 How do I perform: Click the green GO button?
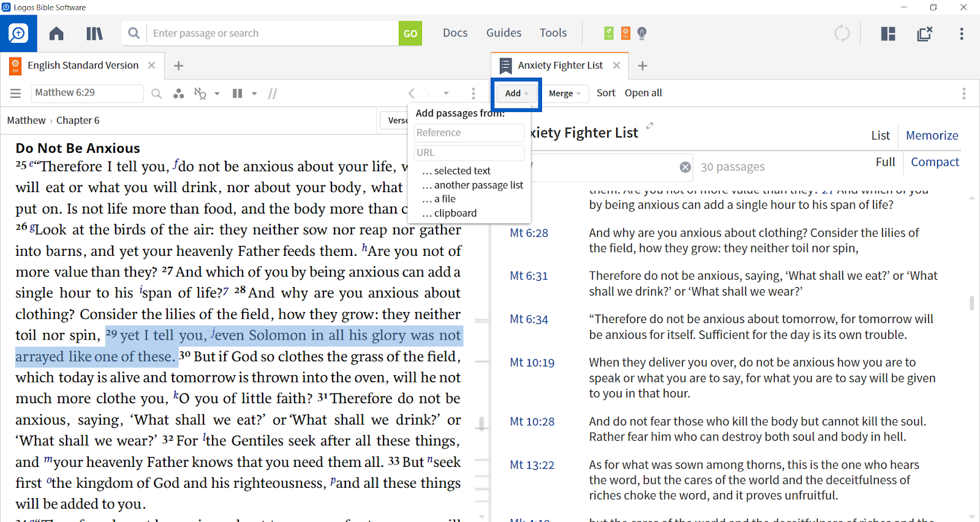pyautogui.click(x=410, y=33)
